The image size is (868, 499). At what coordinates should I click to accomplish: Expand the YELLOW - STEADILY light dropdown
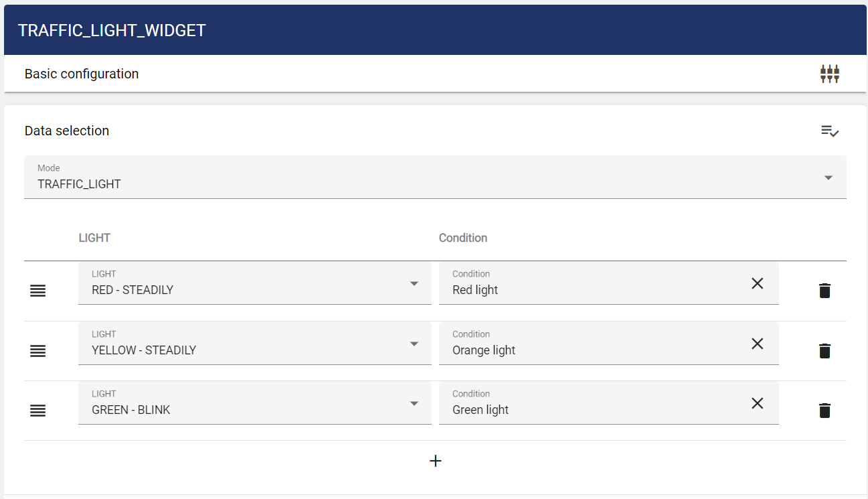pos(254,344)
